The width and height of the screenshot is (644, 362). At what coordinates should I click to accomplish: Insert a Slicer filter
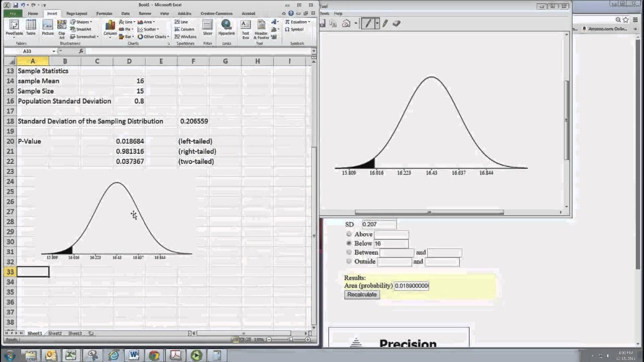coord(208,28)
